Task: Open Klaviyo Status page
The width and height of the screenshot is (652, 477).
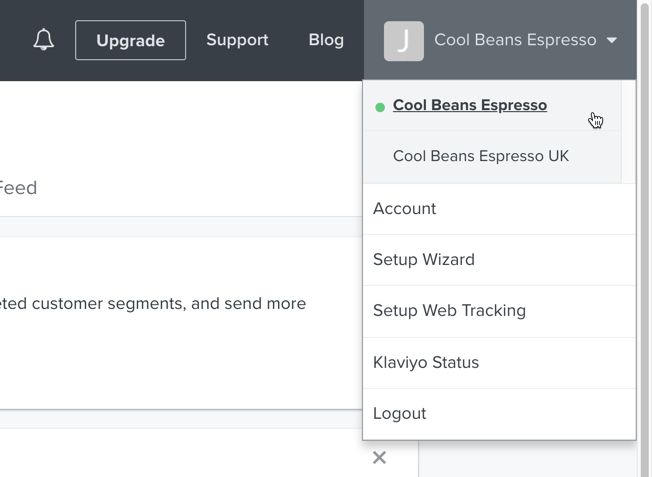Action: point(499,363)
